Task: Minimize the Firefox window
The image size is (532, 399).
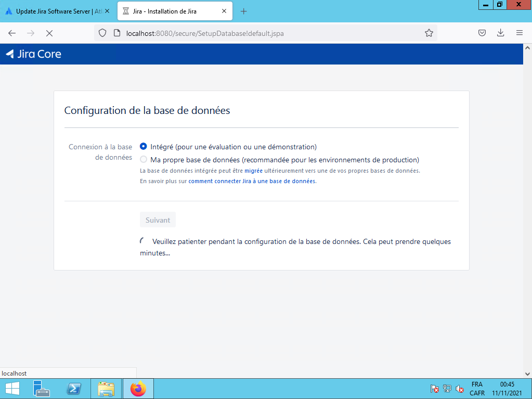Action: (486, 5)
